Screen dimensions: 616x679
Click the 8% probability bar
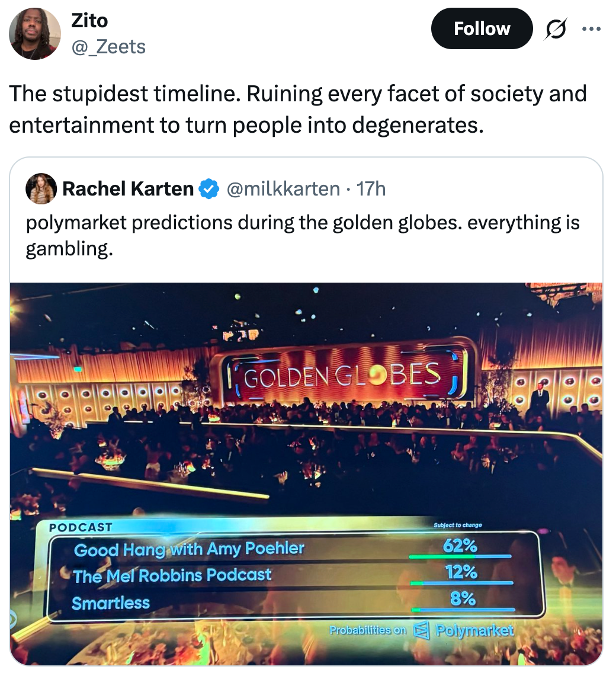coord(463,609)
